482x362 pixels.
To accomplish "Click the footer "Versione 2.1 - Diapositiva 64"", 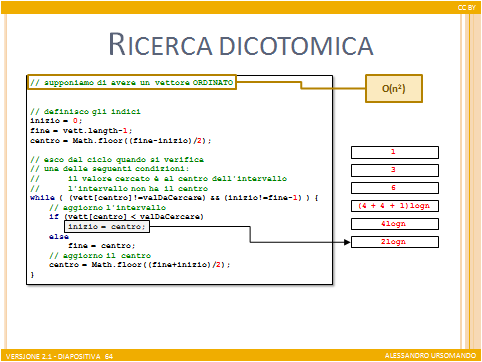I will (x=59, y=356).
